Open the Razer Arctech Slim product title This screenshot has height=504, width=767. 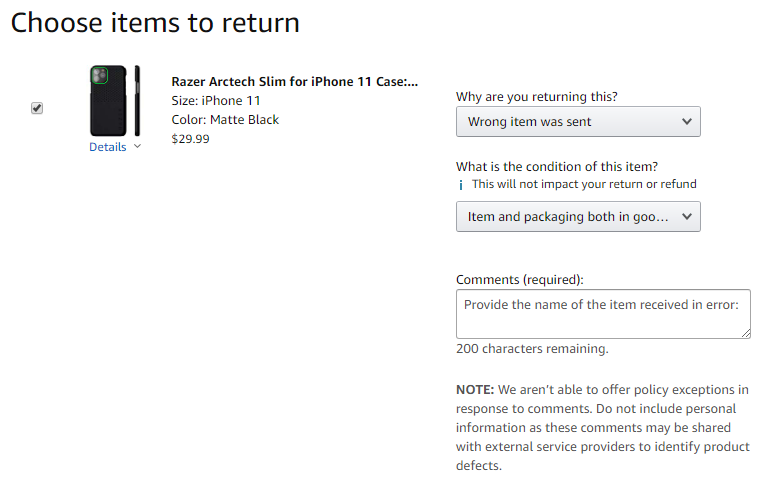click(x=294, y=81)
